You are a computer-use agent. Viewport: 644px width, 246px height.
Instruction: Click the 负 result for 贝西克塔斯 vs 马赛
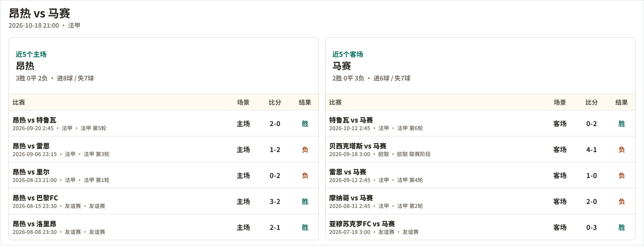pyautogui.click(x=622, y=149)
